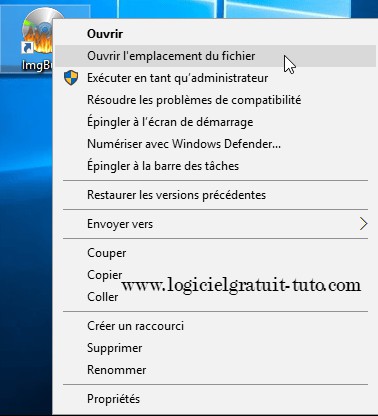Expand the Envoyer vers submenu arrow
Viewport: 378px width, 416px height.
click(363, 224)
